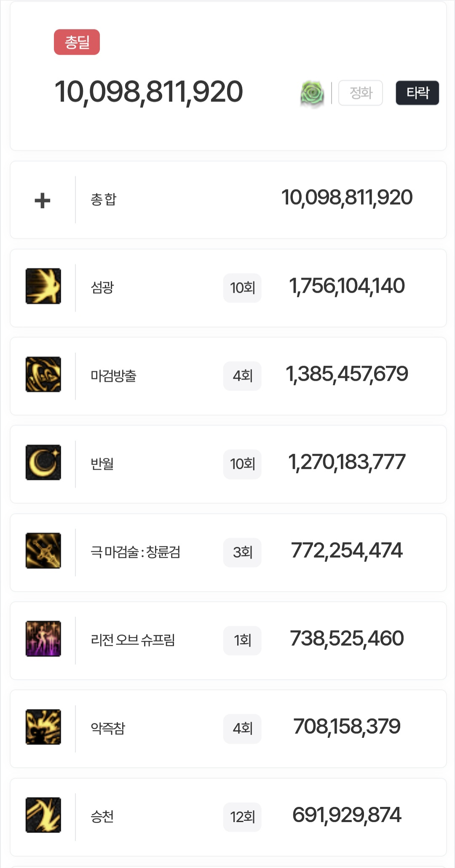The image size is (455, 868).
Task: Click the 승천 12회 count badge
Action: pyautogui.click(x=242, y=817)
